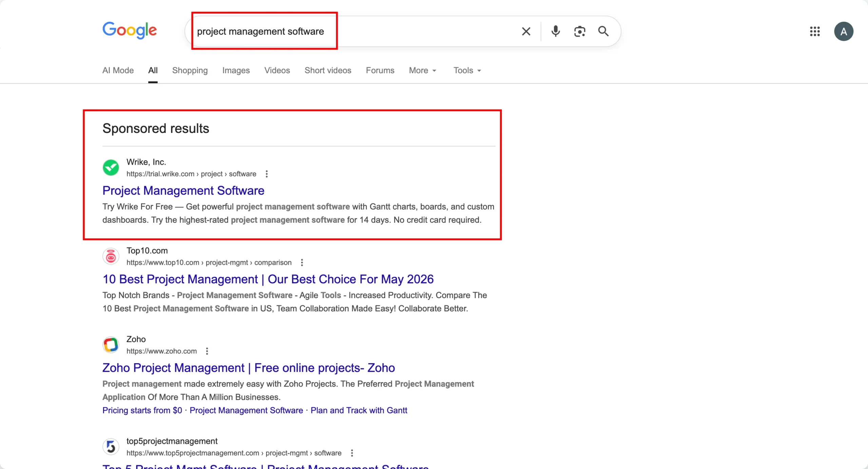Screen dimensions: 868x469
Task: Open the Google apps grid
Action: click(x=815, y=32)
